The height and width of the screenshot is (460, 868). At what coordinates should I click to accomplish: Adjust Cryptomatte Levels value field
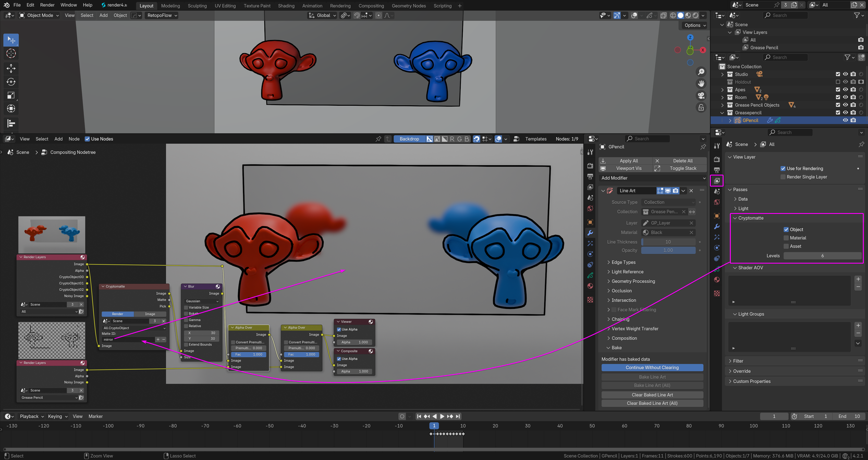822,256
